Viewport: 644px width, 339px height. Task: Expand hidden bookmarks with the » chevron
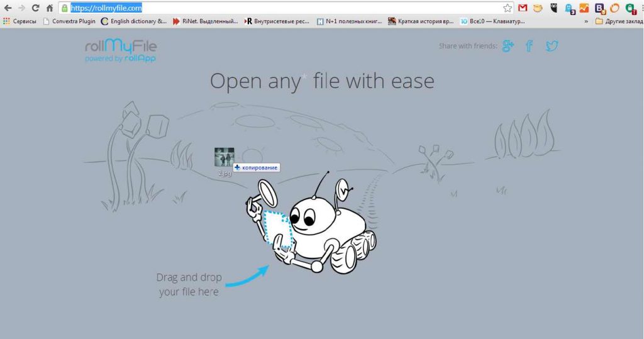pos(586,21)
